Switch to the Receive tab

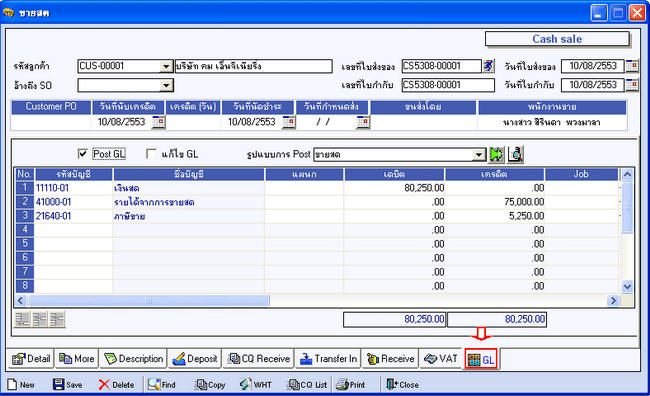[x=390, y=359]
